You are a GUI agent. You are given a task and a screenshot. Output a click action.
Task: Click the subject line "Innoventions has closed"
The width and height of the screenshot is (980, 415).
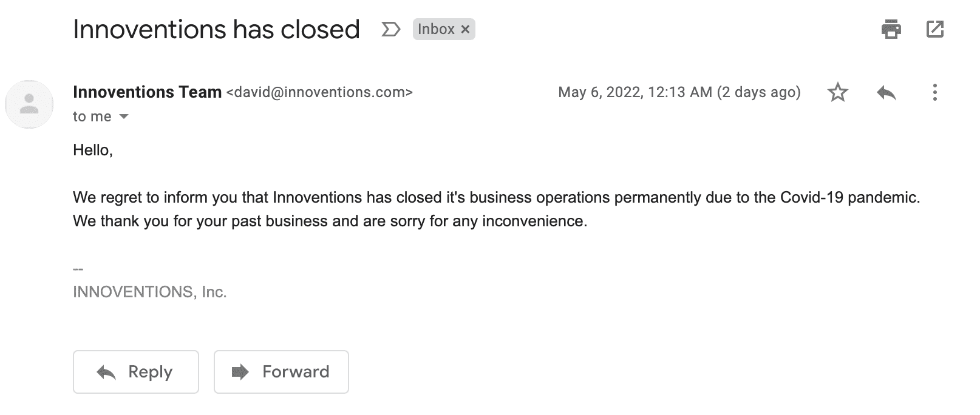click(216, 29)
